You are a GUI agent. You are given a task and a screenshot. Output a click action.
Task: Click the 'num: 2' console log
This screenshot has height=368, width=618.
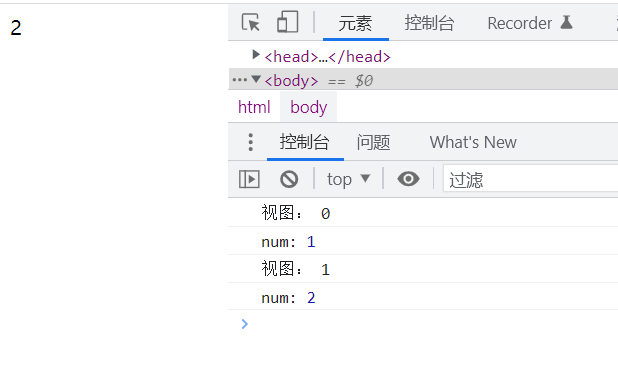pyautogui.click(x=423, y=297)
